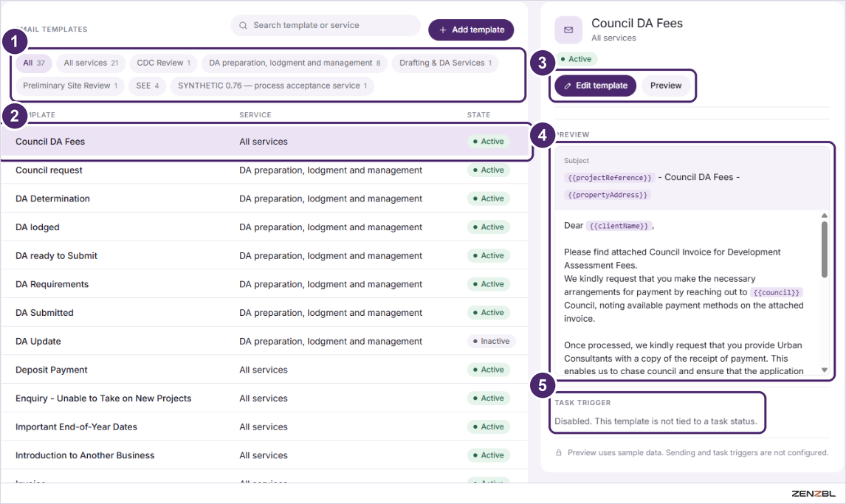846x504 pixels.
Task: Open Introduction to Another Business template
Action: pyautogui.click(x=264, y=456)
